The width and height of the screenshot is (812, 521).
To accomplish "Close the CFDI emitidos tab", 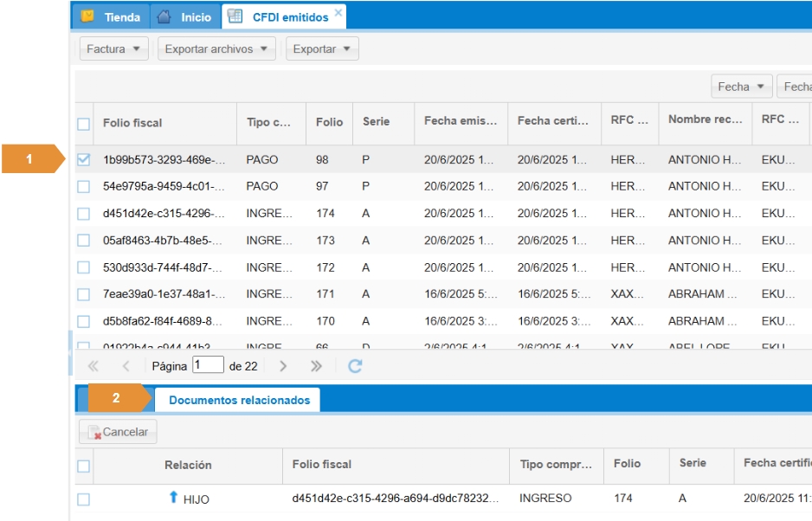I will click(x=338, y=12).
